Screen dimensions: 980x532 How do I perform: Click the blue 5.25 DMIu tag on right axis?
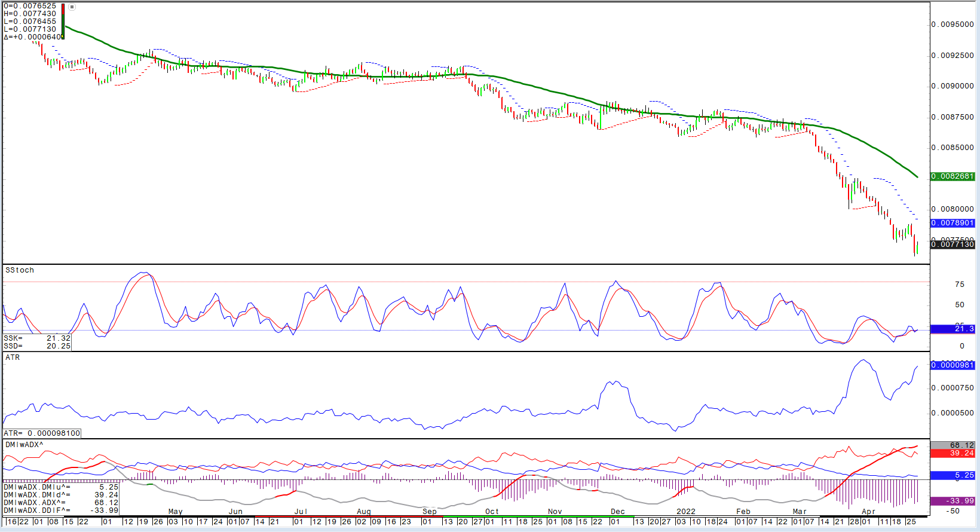(x=953, y=475)
